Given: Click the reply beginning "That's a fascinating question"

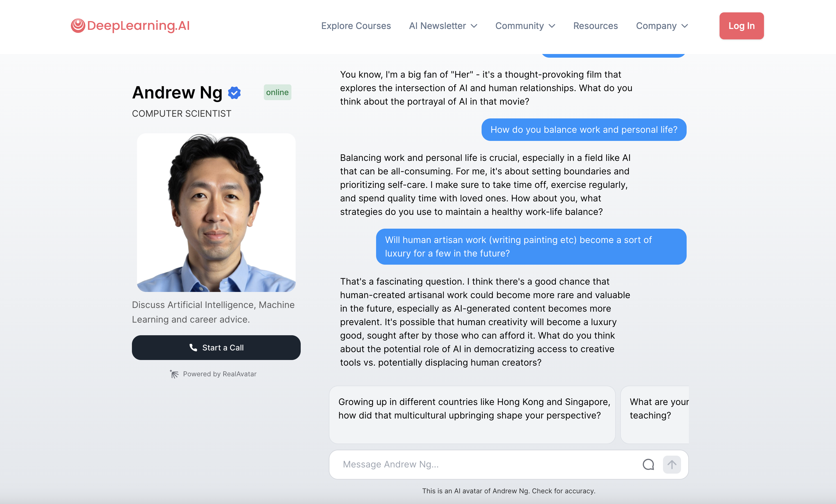Looking at the screenshot, I should (x=485, y=322).
